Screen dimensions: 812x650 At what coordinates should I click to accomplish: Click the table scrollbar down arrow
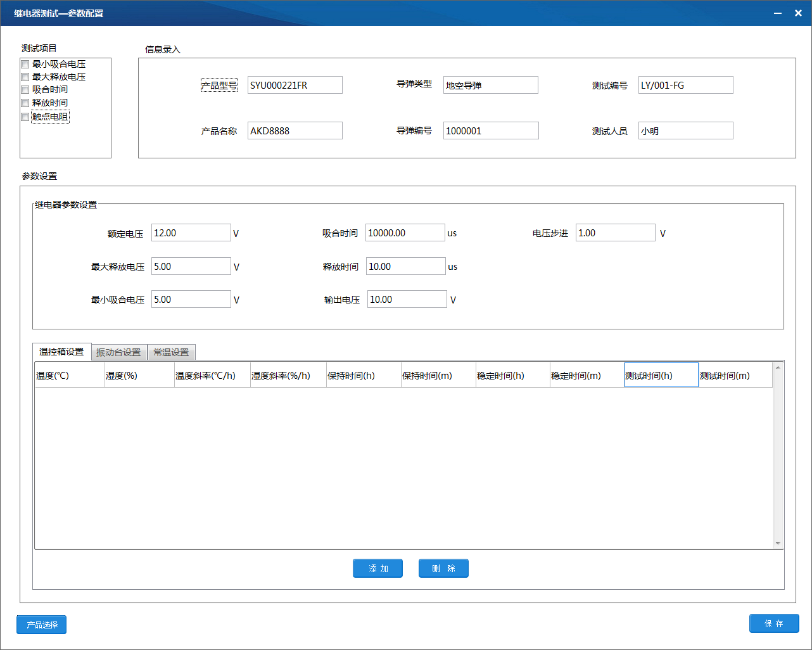click(778, 543)
